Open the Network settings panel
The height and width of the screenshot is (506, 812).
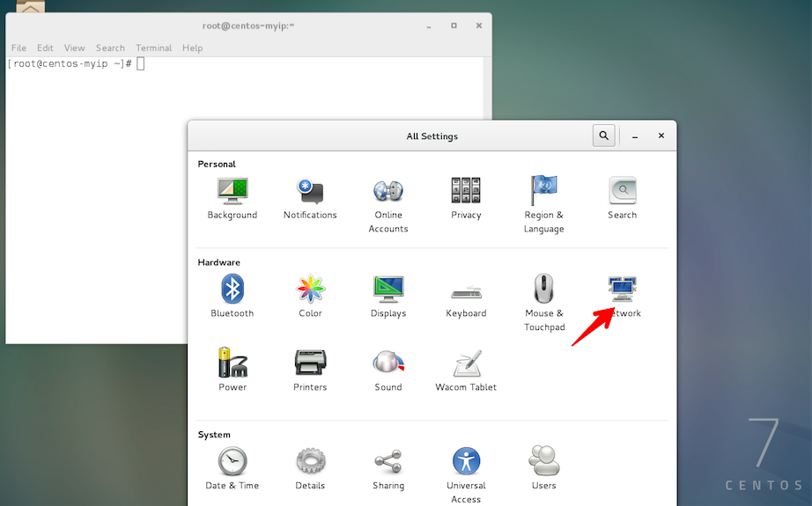[x=623, y=296]
